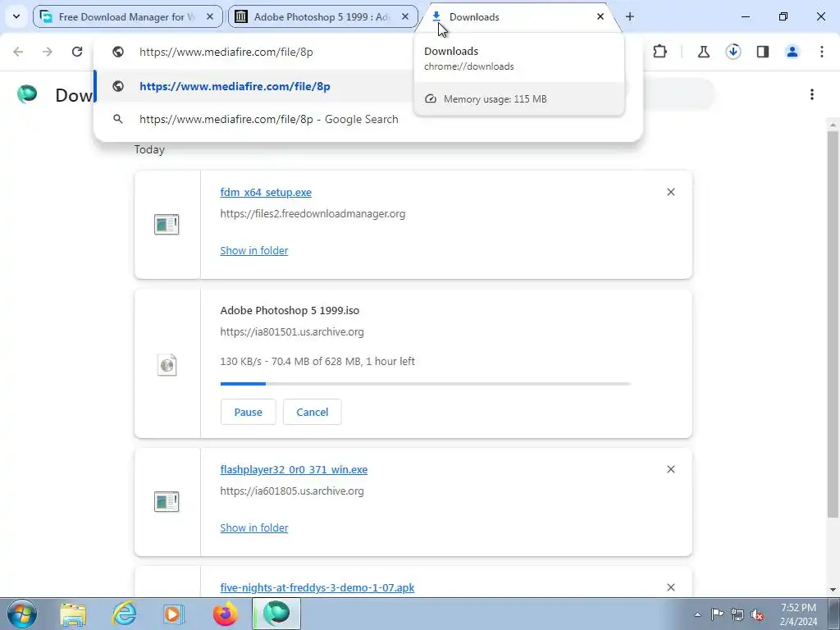Click the 'Today' date heading
840x630 pixels.
click(x=149, y=149)
